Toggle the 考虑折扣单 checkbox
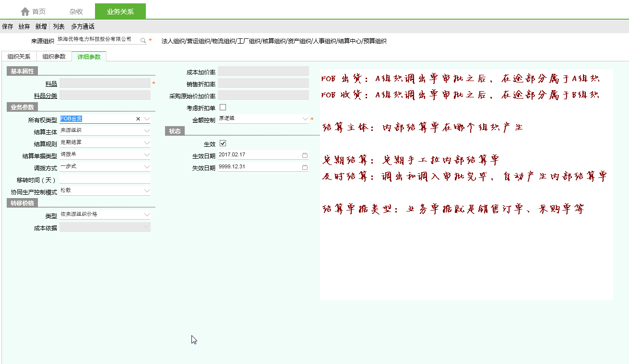The height and width of the screenshot is (364, 629). pos(223,107)
